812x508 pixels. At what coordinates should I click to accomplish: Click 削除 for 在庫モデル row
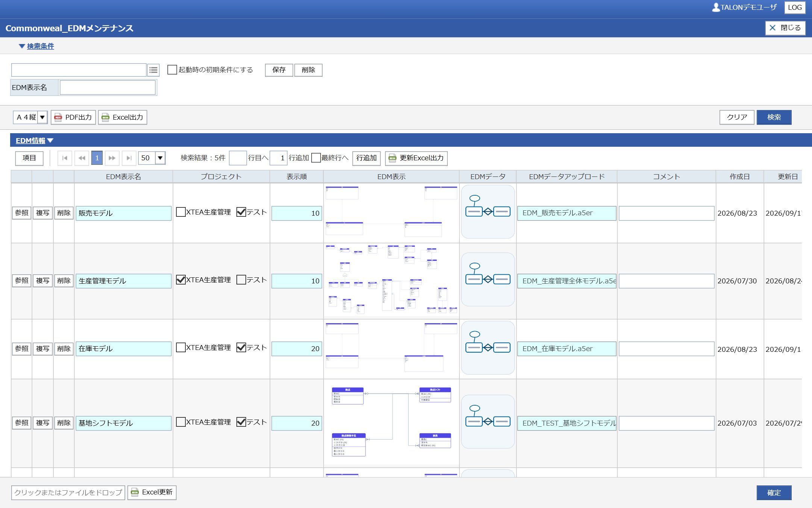(64, 349)
